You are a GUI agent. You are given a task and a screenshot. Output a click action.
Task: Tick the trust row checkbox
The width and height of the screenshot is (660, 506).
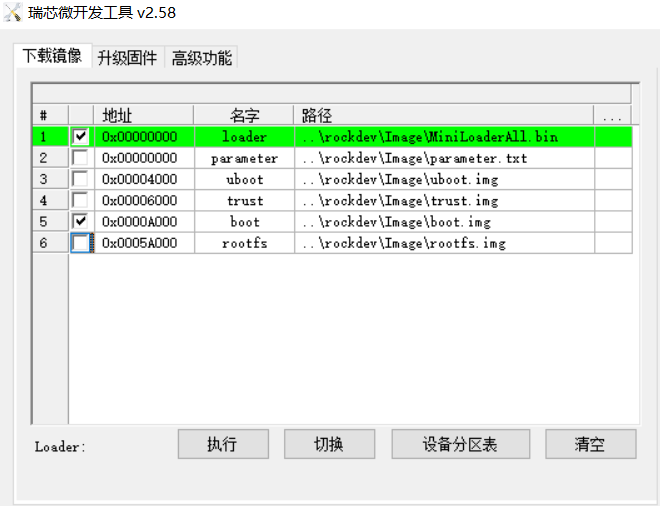point(80,200)
